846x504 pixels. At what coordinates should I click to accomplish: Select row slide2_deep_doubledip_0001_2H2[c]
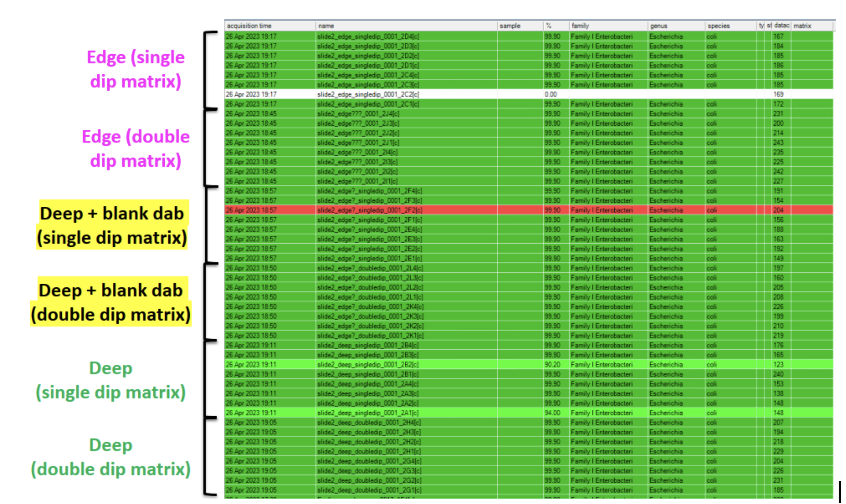coord(529,442)
